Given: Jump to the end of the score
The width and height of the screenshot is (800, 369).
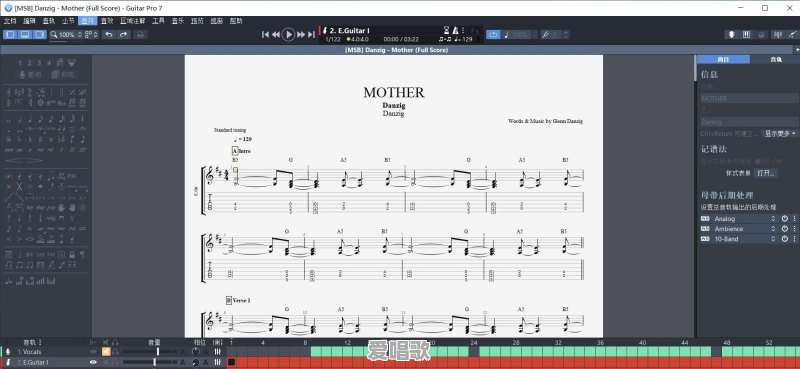Looking at the screenshot, I should coord(311,34).
